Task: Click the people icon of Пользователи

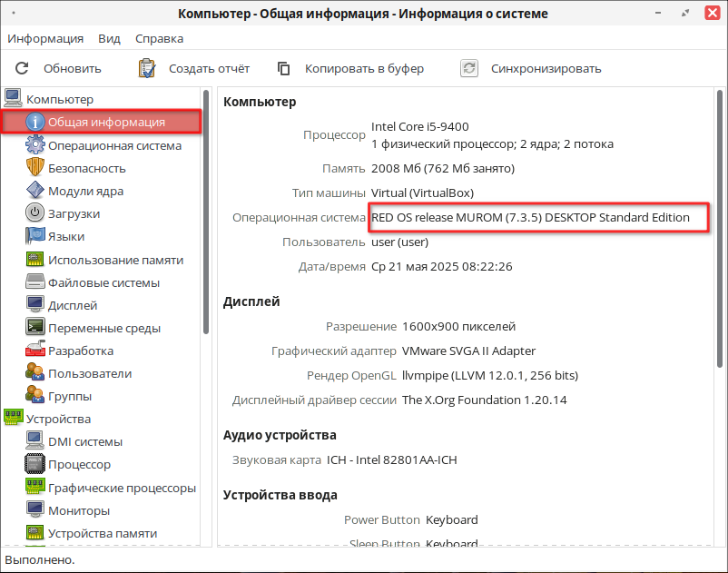Action: [34, 373]
